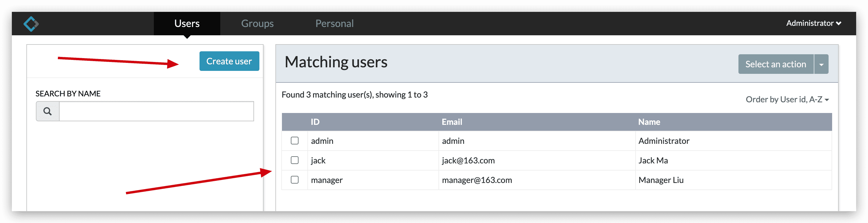
Task: Open the Order by User id, A-Z dropdown
Action: pos(787,99)
